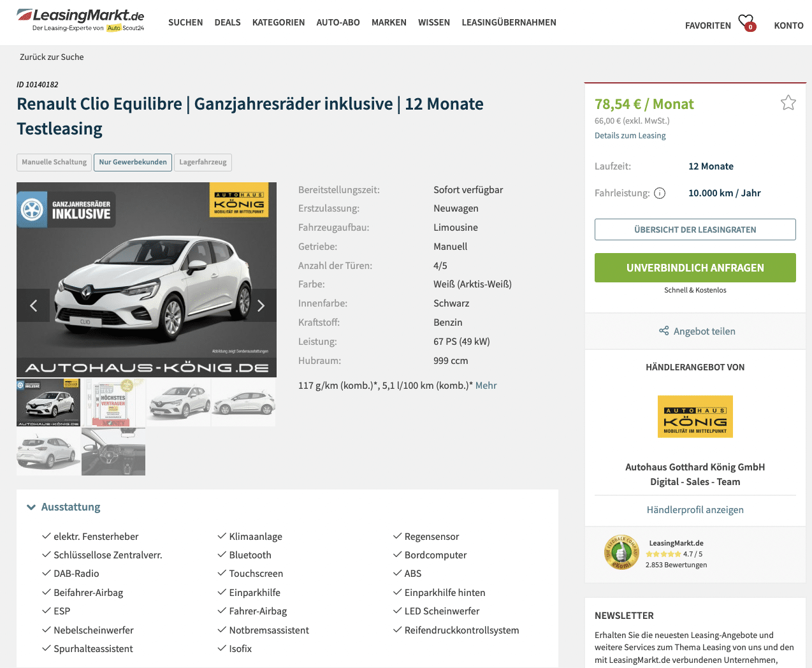The width and height of the screenshot is (812, 668).
Task: Save offer with the star icon
Action: tap(788, 103)
